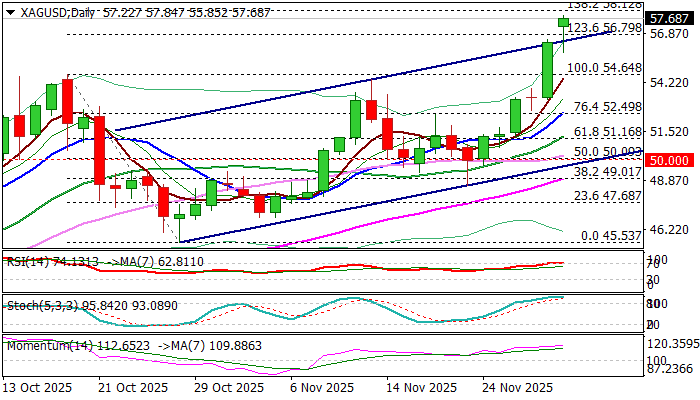The height and width of the screenshot is (400, 700).
Task: Click the latest green candle at chart top
Action: pyautogui.click(x=564, y=22)
